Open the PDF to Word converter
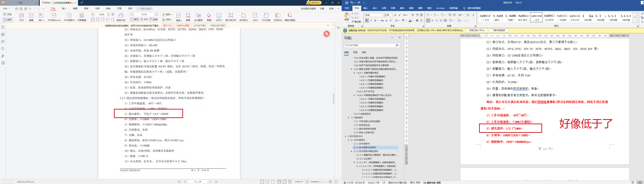The height and width of the screenshot is (184, 644). point(54,17)
